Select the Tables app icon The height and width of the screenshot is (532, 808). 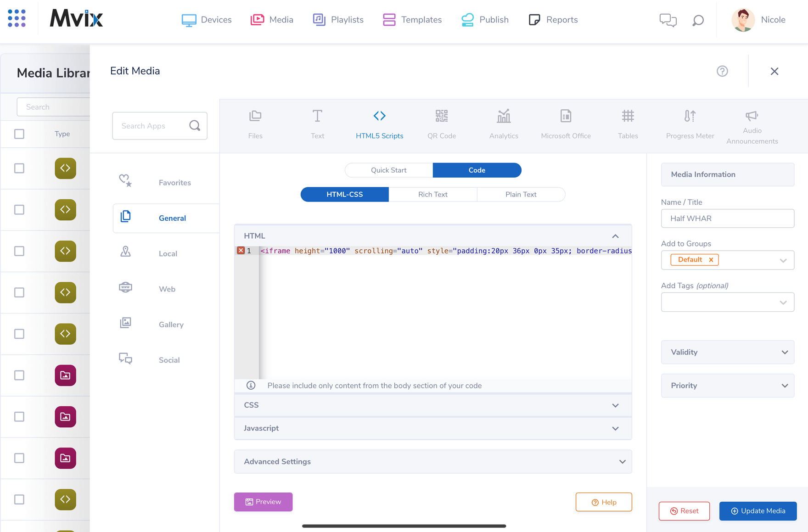click(628, 116)
